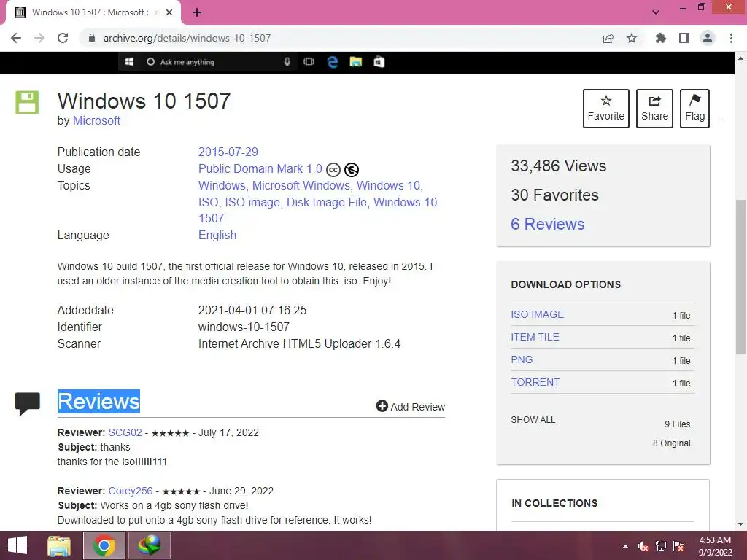
Task: Open the Windows Start button
Action: [x=18, y=545]
